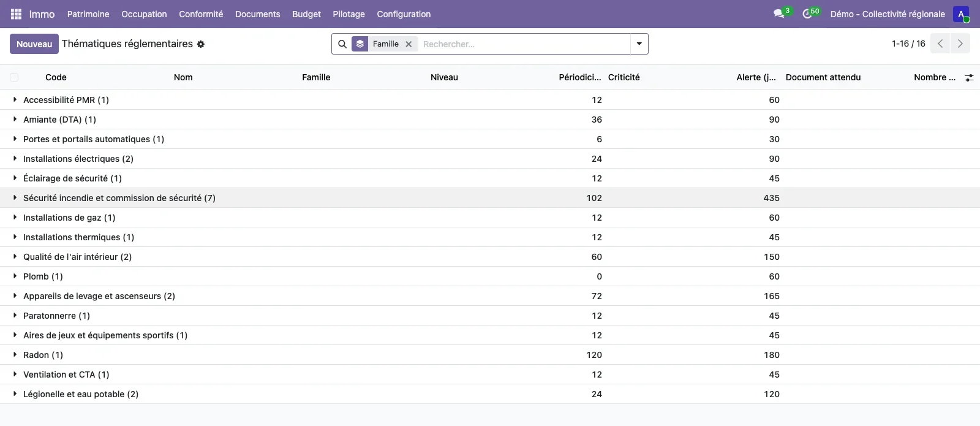Expand Sécurité incendie et commission de sécurité group

tap(490, 198)
